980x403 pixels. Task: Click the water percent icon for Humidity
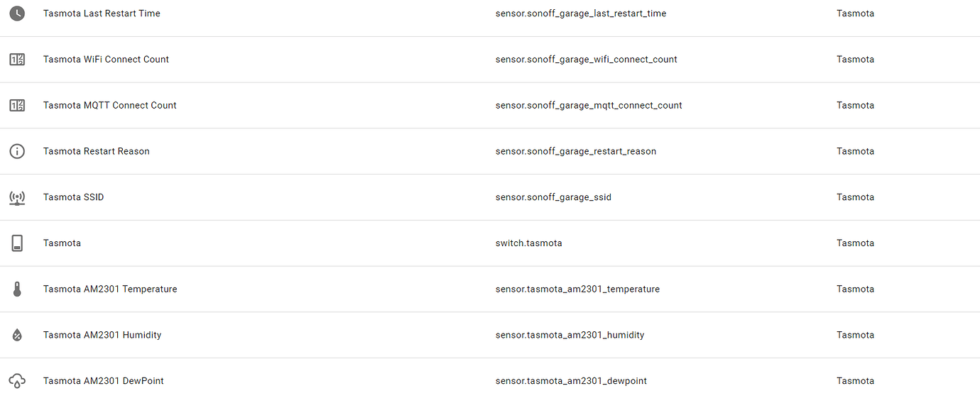coord(17,335)
